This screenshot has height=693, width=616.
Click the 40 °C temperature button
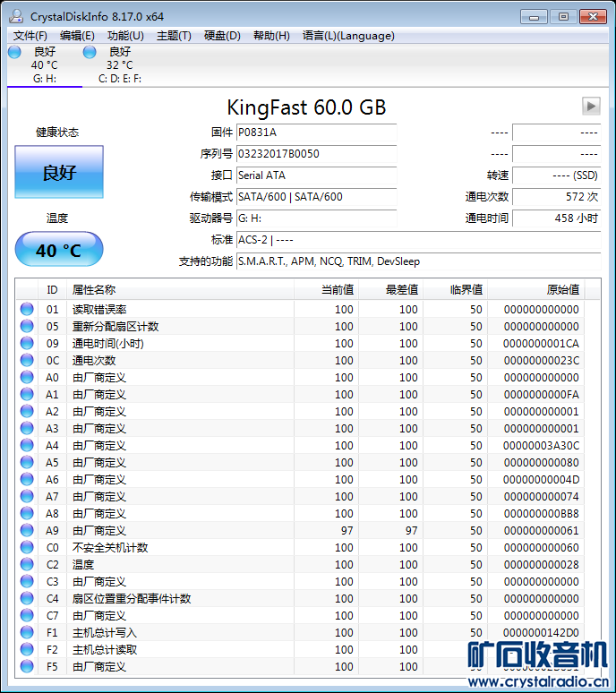59,250
